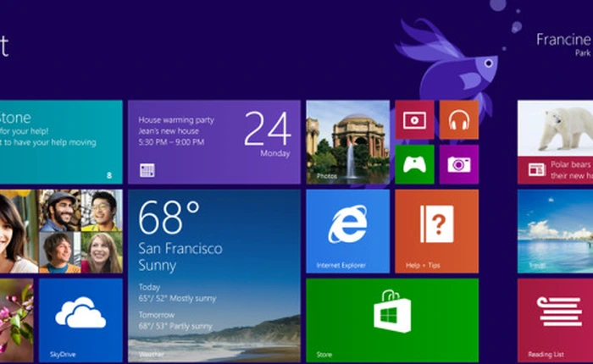Open the red Video tile
This screenshot has width=593, height=364.
pyautogui.click(x=414, y=120)
